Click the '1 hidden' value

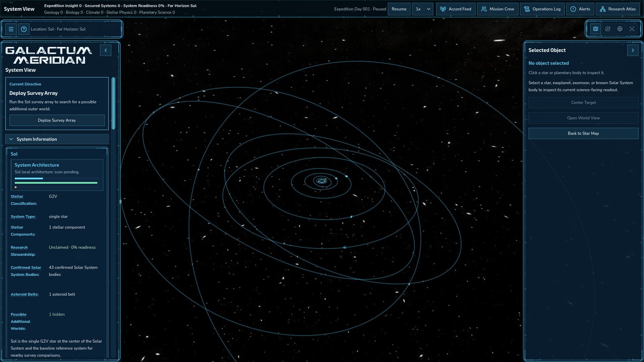coord(57,314)
